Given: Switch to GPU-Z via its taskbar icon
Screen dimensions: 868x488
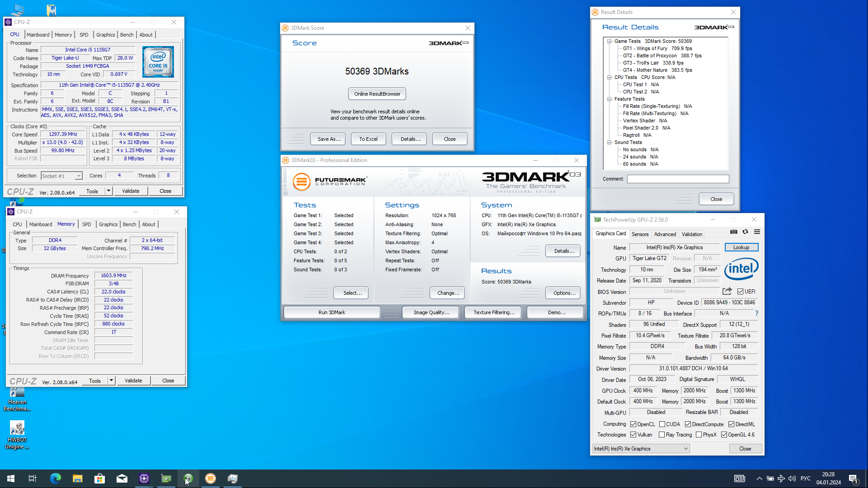Looking at the screenshot, I should click(166, 479).
